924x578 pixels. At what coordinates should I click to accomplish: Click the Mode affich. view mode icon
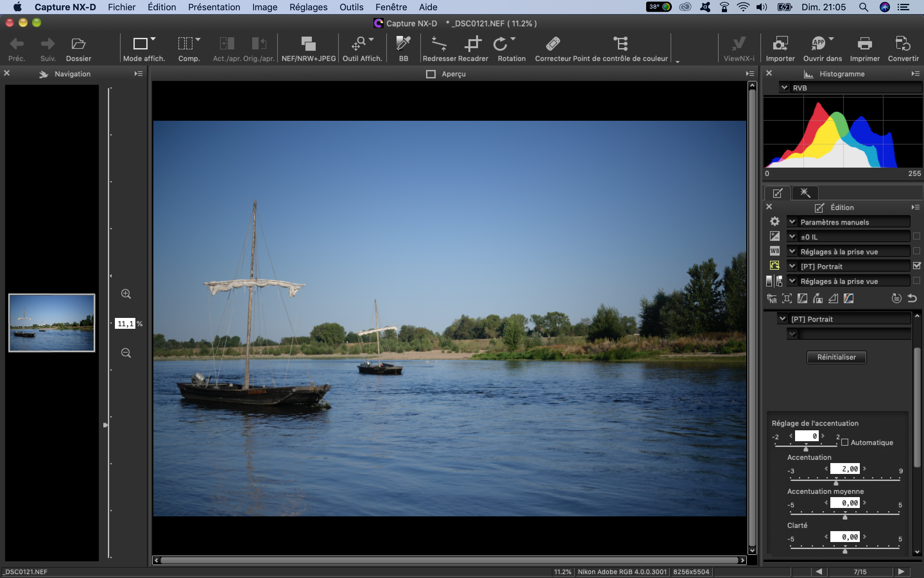point(140,44)
